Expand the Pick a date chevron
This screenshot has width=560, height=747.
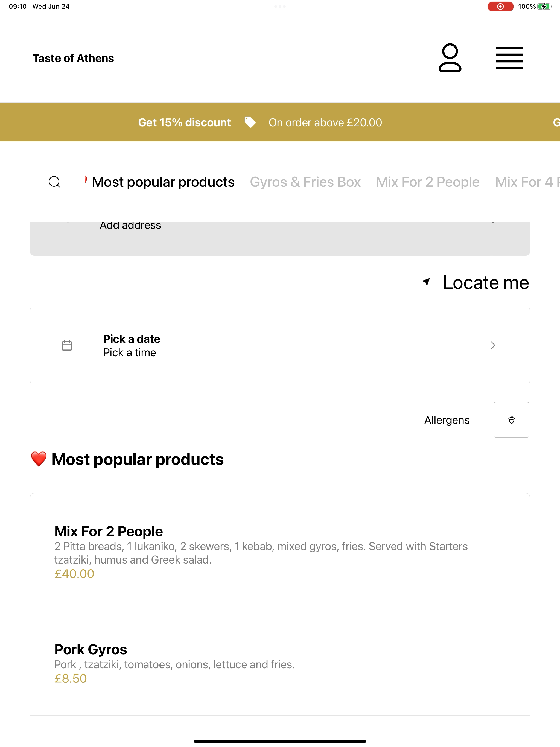pyautogui.click(x=493, y=345)
